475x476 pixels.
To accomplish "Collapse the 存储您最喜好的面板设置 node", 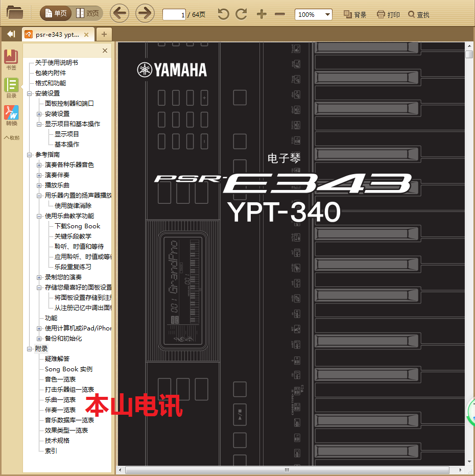I will [39, 288].
